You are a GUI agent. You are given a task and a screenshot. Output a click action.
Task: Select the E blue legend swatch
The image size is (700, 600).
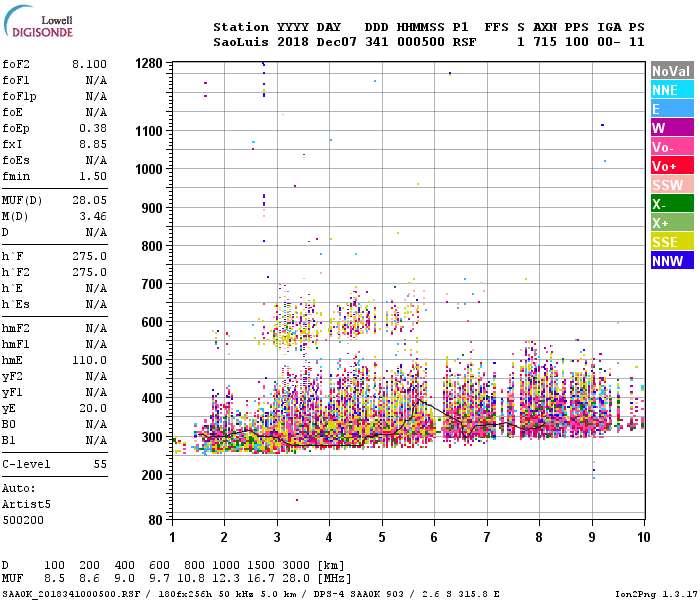pos(672,109)
